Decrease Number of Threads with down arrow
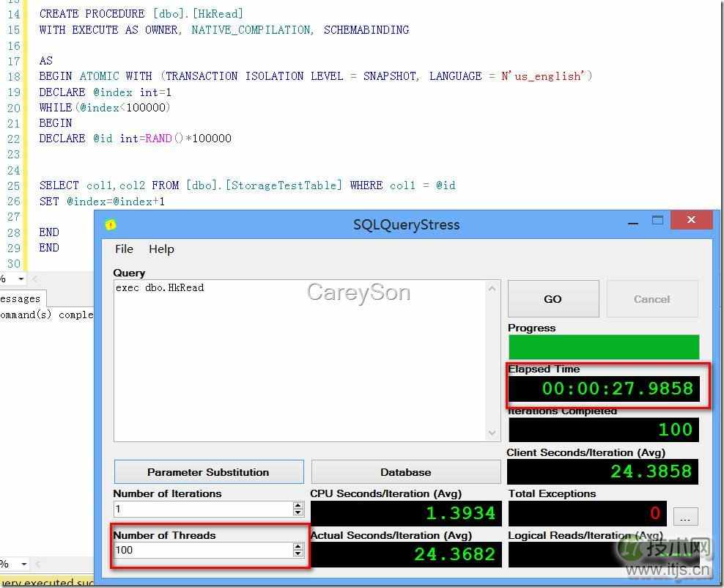724x588 pixels. click(x=298, y=554)
